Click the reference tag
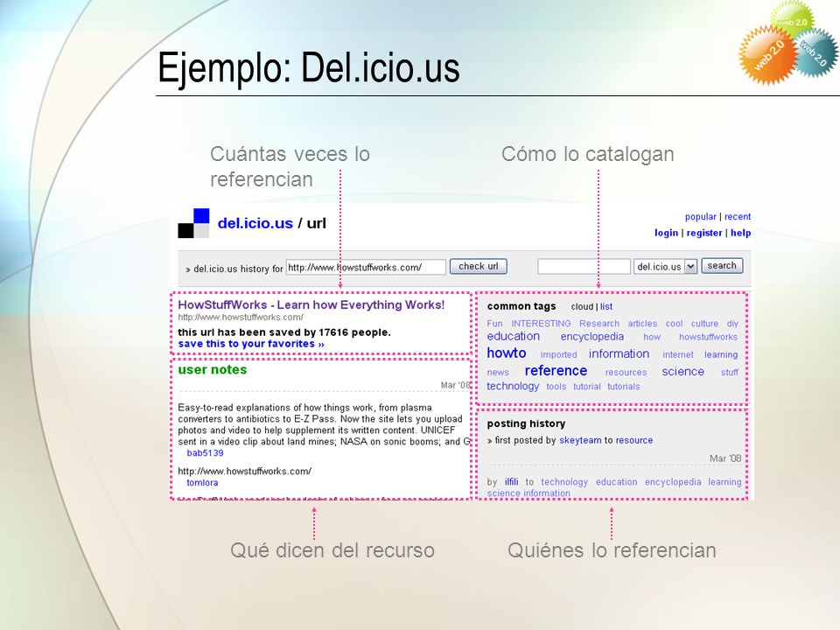Image resolution: width=840 pixels, height=630 pixels. [556, 371]
